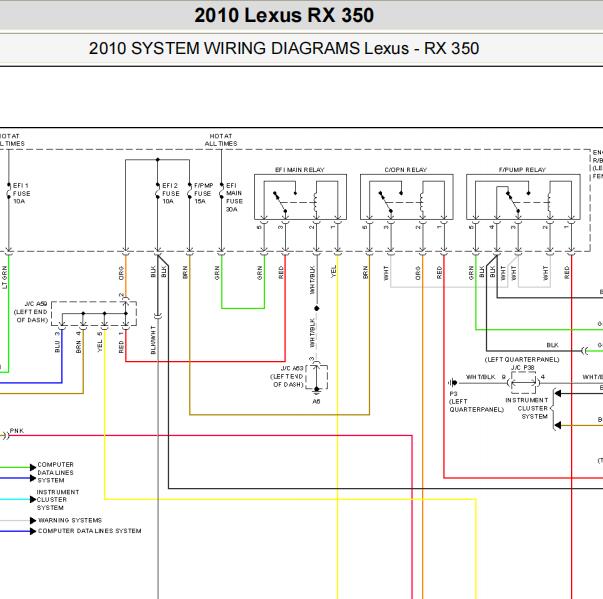Screen dimensions: 603x599
Task: Click the "2010 Lexus RX 350" heading
Action: point(284,15)
